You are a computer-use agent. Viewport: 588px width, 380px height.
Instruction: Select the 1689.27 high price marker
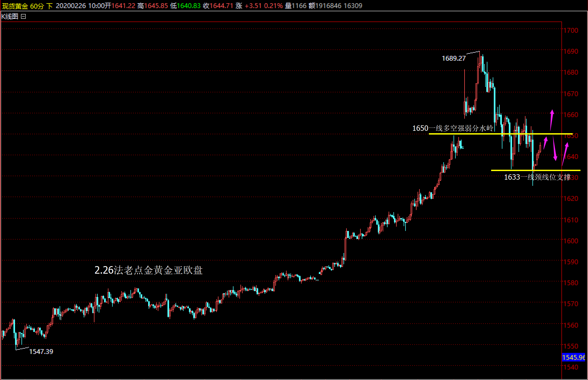coord(454,58)
